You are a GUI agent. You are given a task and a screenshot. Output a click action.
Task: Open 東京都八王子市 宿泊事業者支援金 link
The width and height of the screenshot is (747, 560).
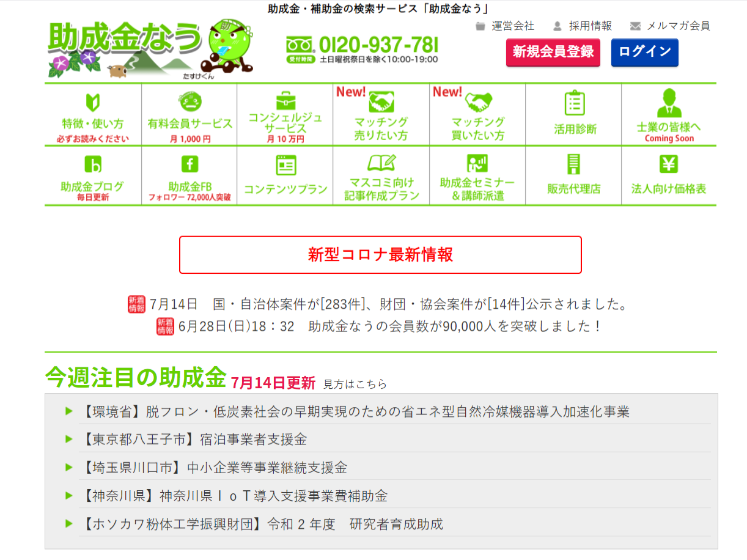(x=193, y=440)
